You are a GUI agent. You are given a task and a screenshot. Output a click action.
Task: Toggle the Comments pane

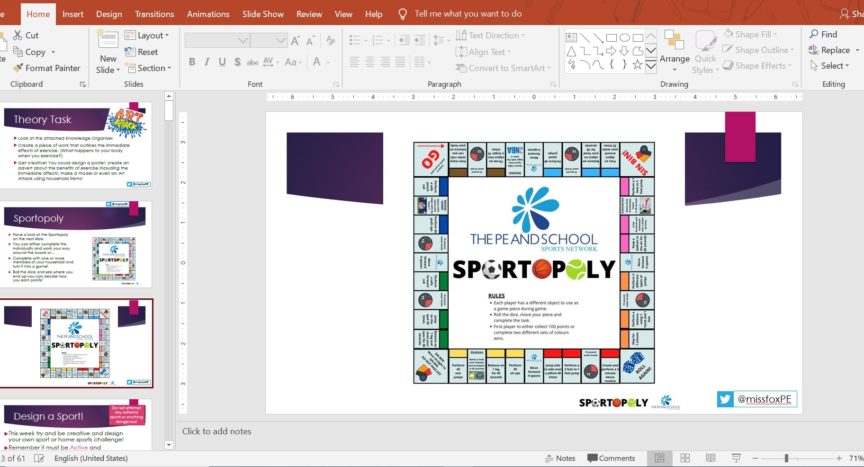610,458
